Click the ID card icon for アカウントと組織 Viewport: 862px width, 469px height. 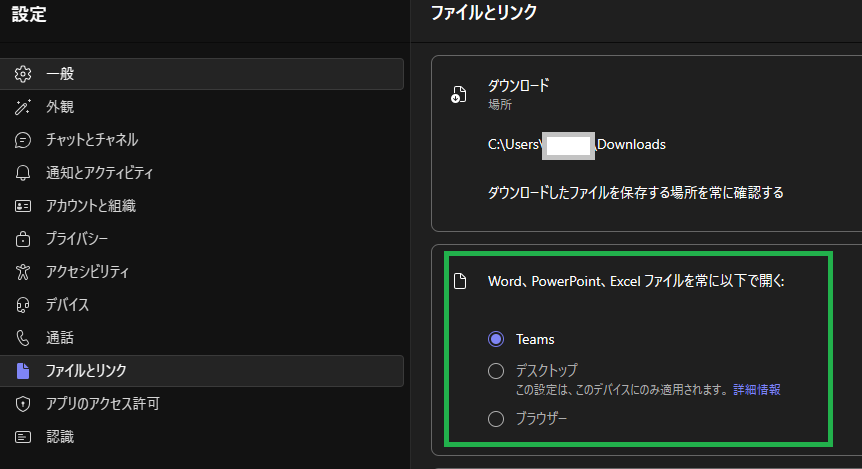coord(23,206)
